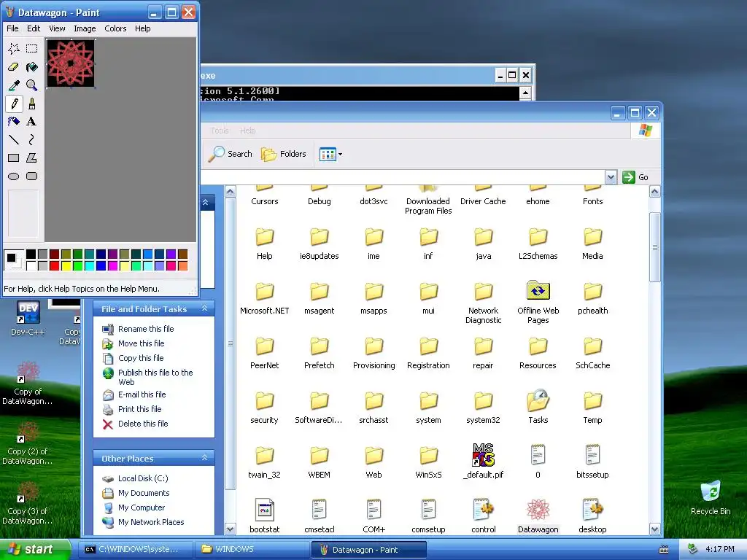Click Move this file link
The height and width of the screenshot is (560, 747).
pyautogui.click(x=141, y=343)
